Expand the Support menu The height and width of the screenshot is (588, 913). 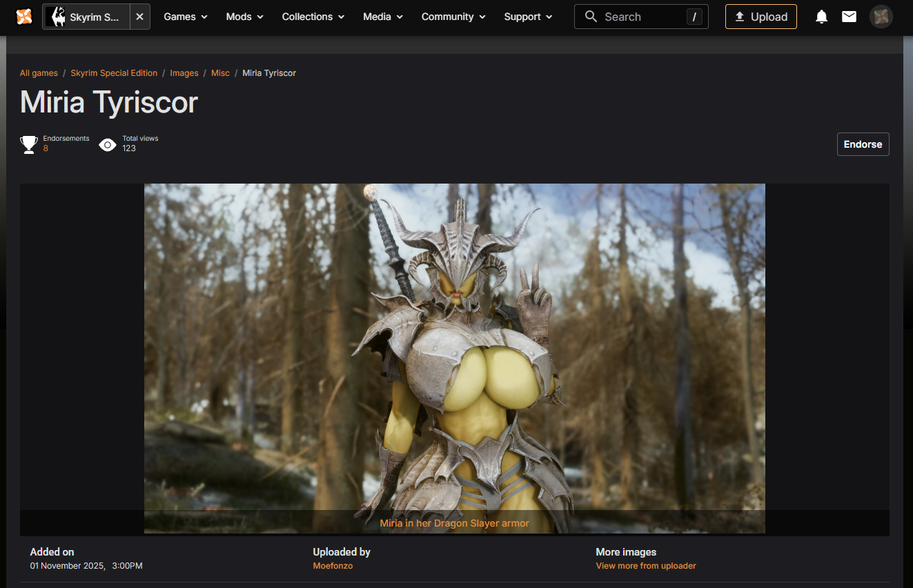528,17
